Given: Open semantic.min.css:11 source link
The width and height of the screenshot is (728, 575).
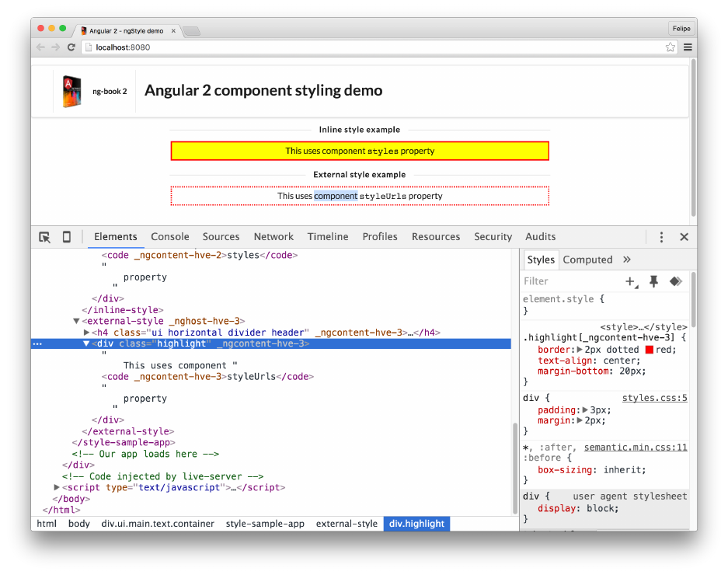Looking at the screenshot, I should pos(635,448).
